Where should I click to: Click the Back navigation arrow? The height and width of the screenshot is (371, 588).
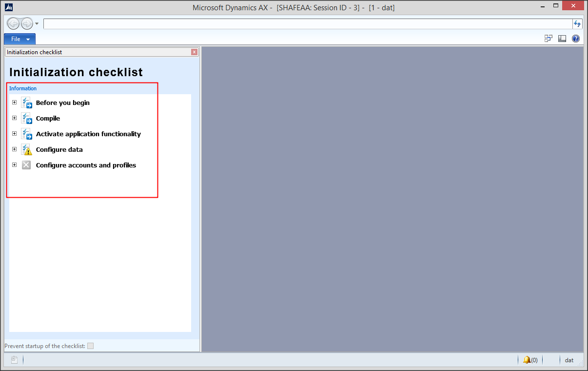click(14, 23)
